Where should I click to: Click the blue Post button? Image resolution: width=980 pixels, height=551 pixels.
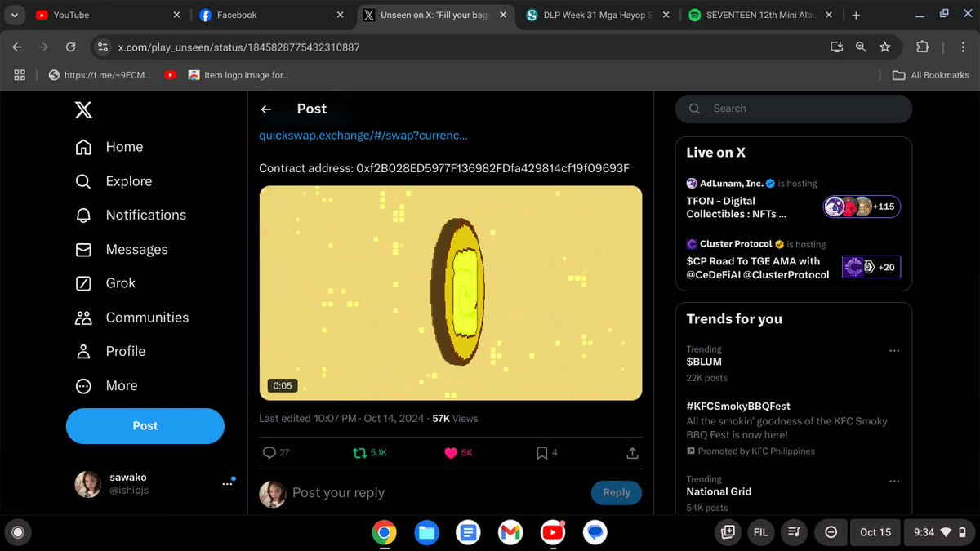pos(145,426)
